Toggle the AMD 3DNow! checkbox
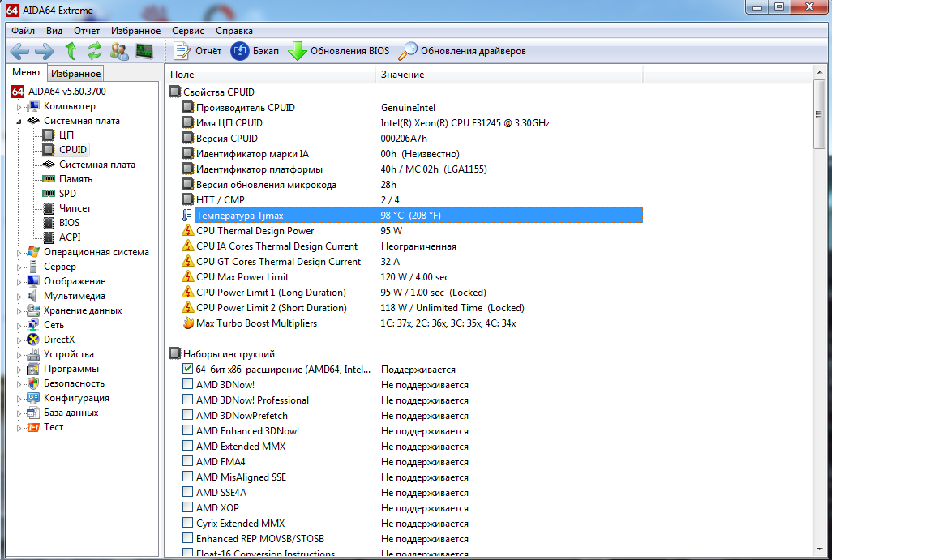Screen dimensions: 934x560 pyautogui.click(x=187, y=384)
